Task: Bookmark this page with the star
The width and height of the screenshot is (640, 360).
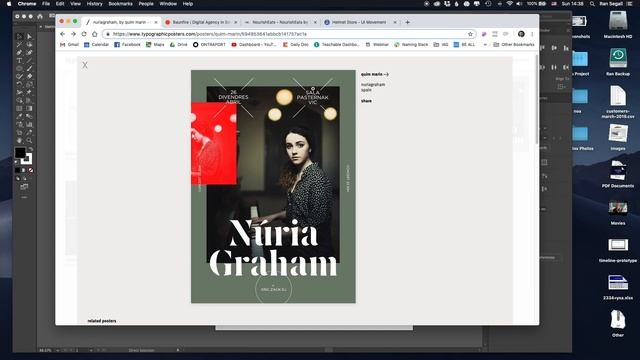Action: tap(470, 34)
